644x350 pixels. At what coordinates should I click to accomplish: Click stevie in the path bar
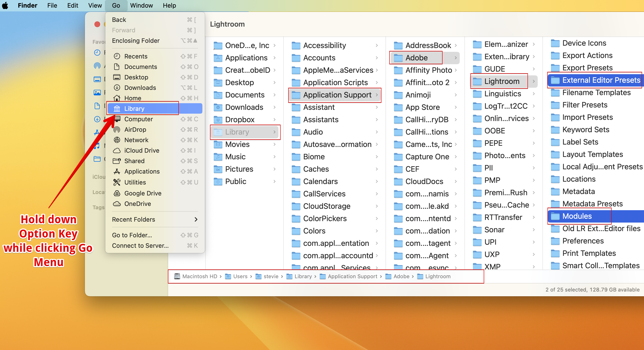[267, 276]
